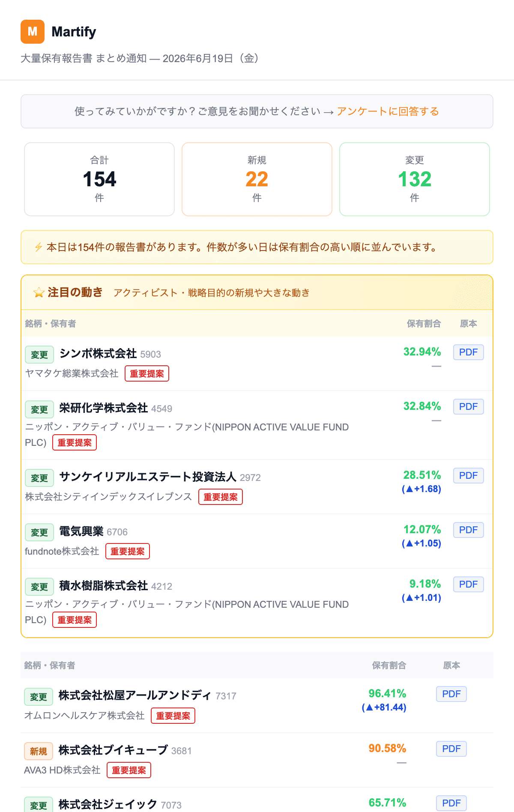This screenshot has width=514, height=812.
Task: Click the (▲+81.44) change value
Action: click(x=384, y=707)
